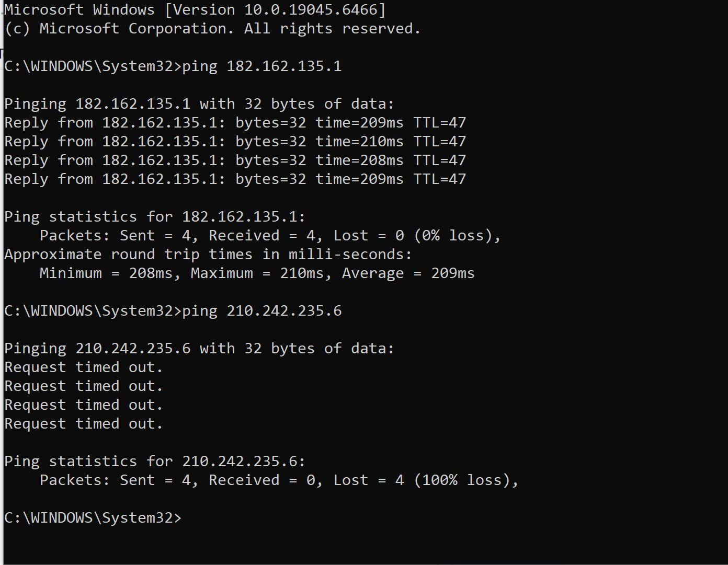This screenshot has height=565, width=728.
Task: Click the last 'Request timed out.' line
Action: [x=84, y=424]
